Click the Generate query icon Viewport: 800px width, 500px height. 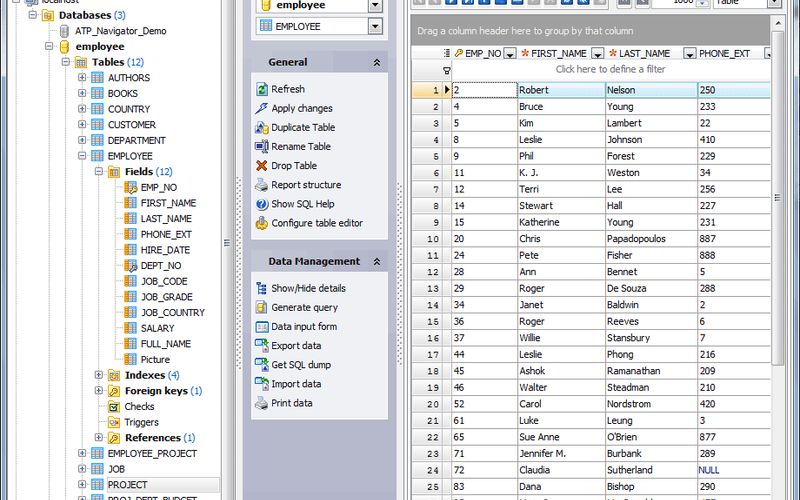coord(262,308)
